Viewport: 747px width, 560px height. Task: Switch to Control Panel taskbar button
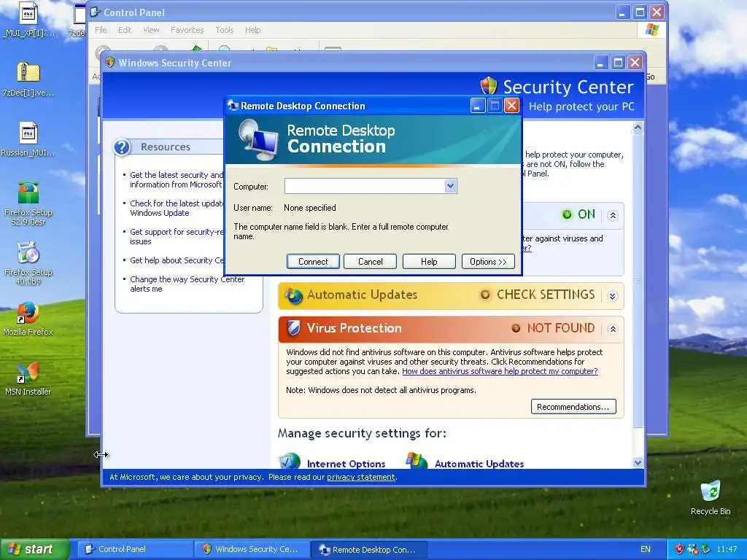click(x=135, y=549)
